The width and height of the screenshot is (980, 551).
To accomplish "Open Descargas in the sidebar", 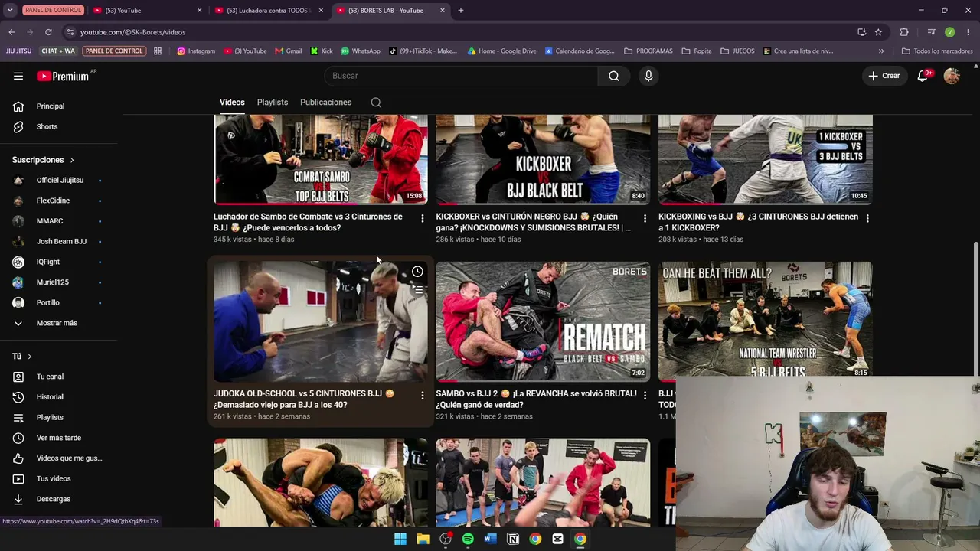I will coord(54,499).
